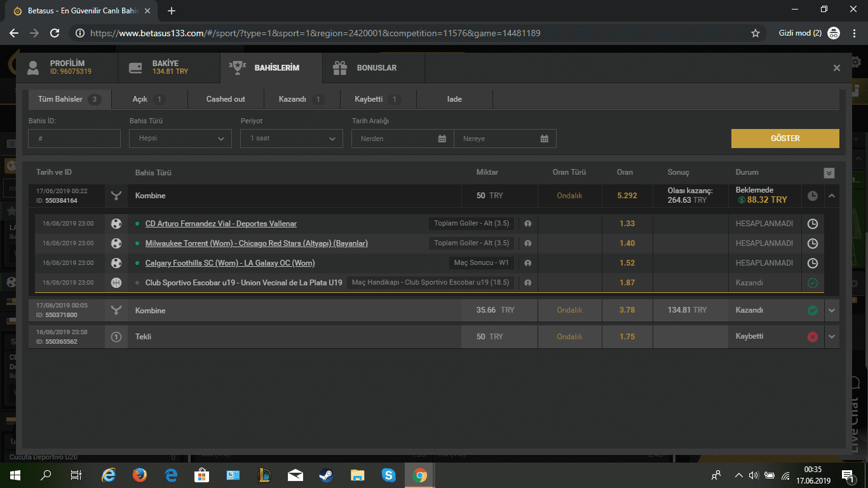
Task: Open the Nereye date picker
Action: (505, 139)
